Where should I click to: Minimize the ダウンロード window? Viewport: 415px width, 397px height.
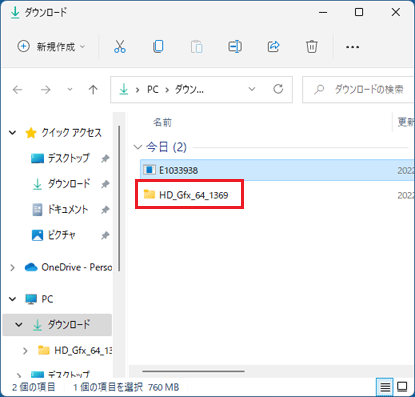[x=323, y=13]
